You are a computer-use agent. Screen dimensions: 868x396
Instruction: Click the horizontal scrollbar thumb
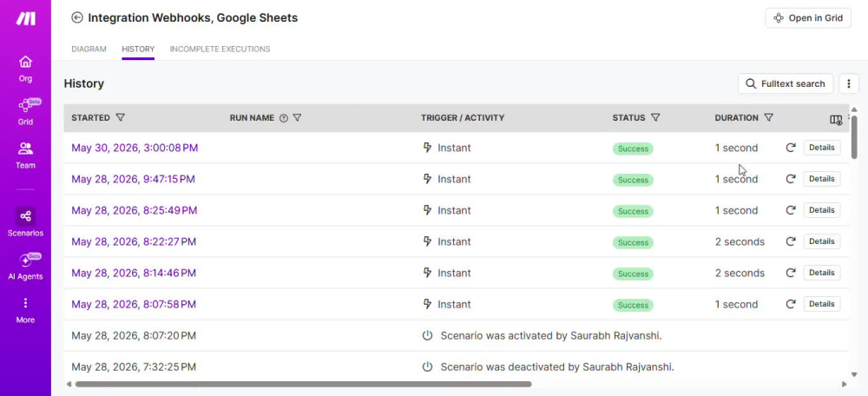[x=303, y=384]
